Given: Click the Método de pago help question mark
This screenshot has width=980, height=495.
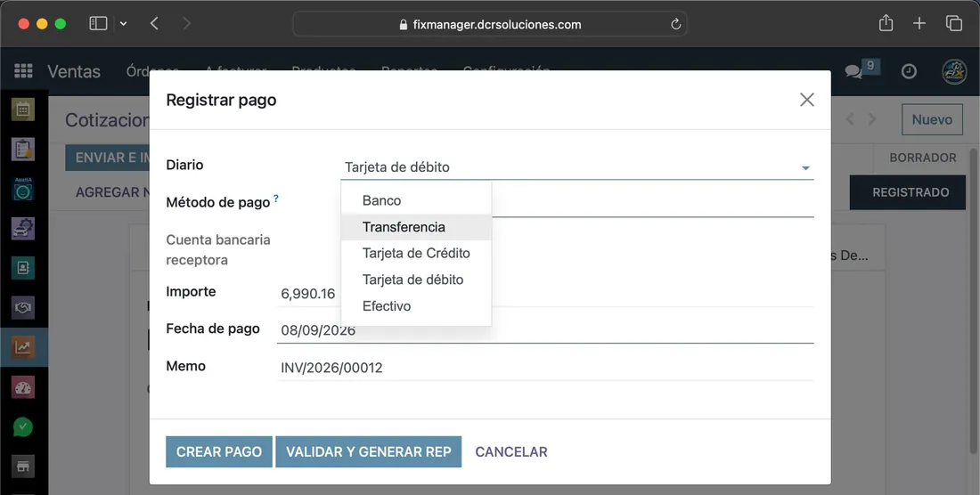Looking at the screenshot, I should click(276, 199).
